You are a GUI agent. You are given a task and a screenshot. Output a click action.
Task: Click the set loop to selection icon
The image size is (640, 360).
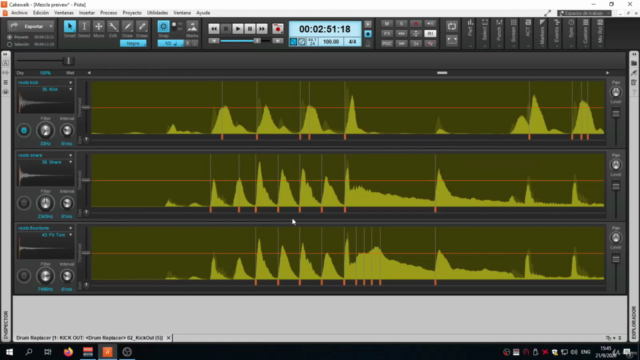452,40
